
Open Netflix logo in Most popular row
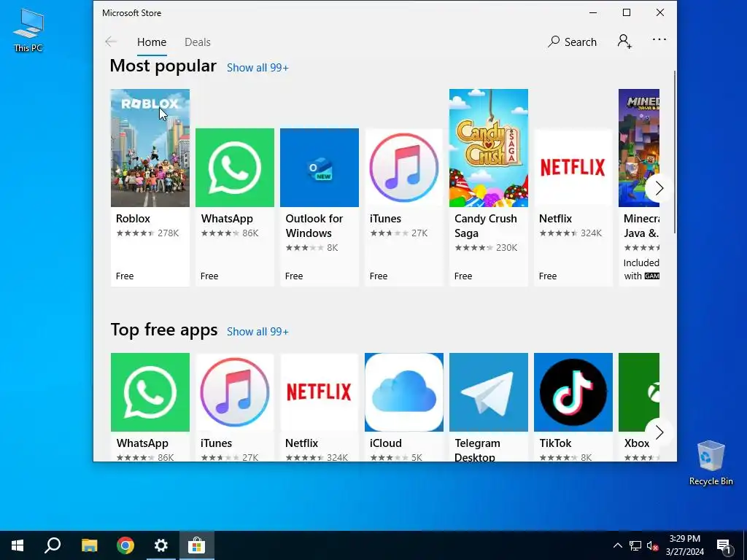click(x=573, y=168)
